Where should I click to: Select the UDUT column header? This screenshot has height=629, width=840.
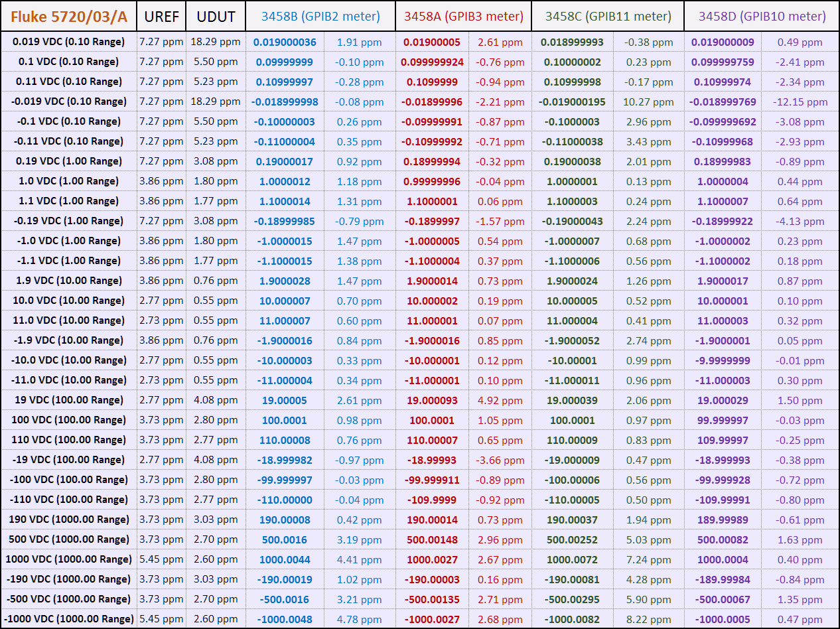pyautogui.click(x=216, y=16)
